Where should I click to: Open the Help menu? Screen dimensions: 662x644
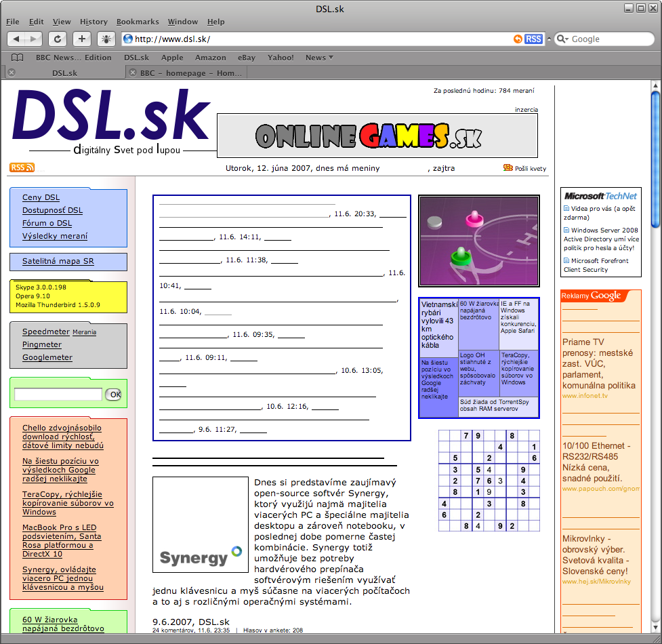point(215,22)
